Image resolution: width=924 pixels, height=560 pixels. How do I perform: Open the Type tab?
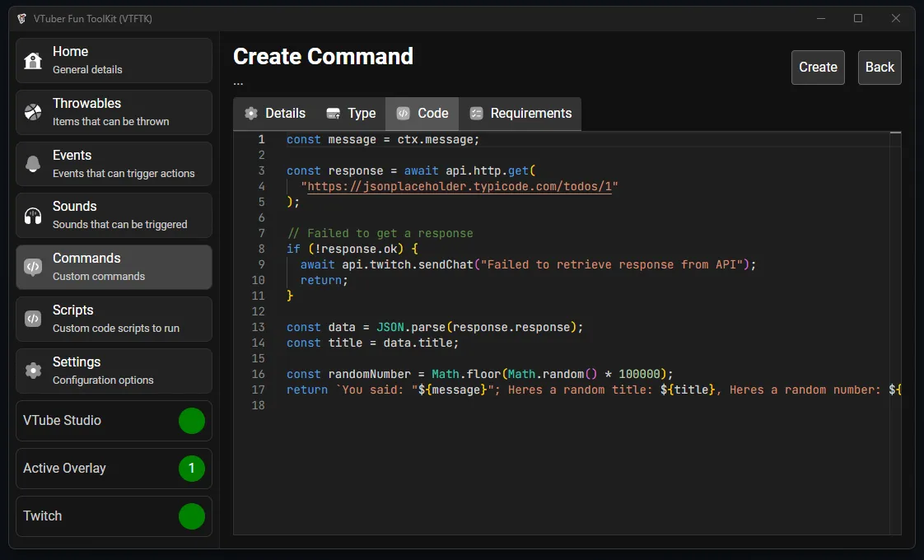click(351, 114)
